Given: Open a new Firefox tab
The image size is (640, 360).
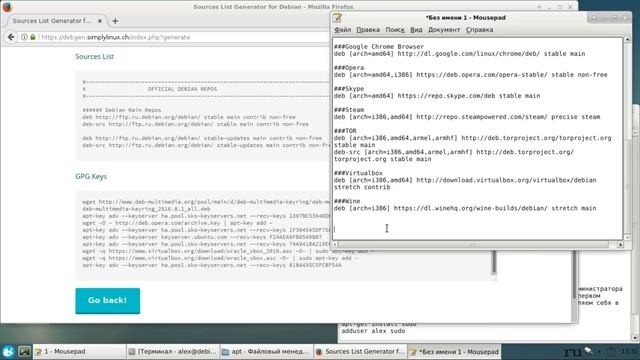Looking at the screenshot, I should [115, 21].
